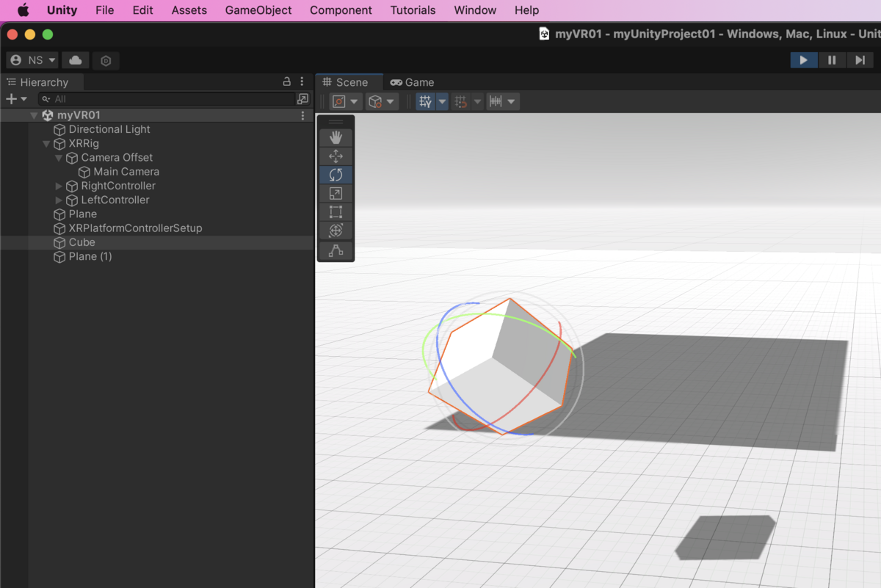Open the Edit menu
881x588 pixels.
tap(143, 10)
